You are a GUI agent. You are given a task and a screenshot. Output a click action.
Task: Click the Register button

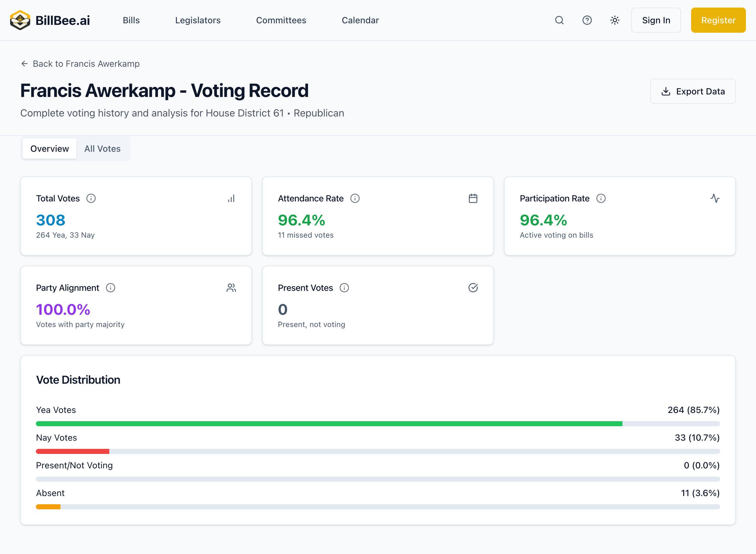(718, 20)
